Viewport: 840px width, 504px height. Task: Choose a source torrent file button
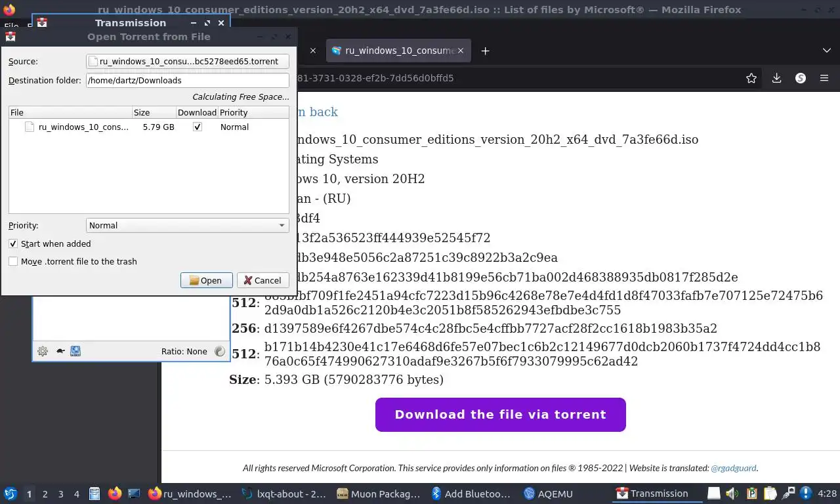[188, 61]
